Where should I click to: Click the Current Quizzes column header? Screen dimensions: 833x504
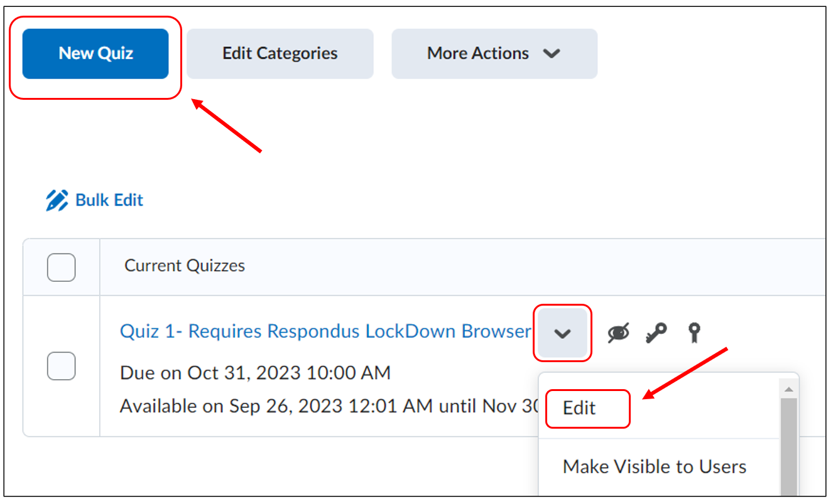pos(185,266)
